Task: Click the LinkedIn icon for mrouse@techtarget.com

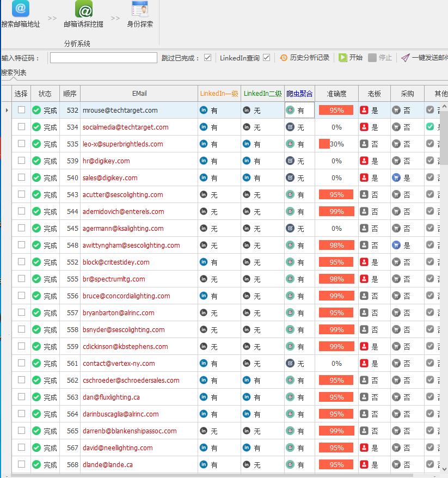Action: [x=204, y=110]
